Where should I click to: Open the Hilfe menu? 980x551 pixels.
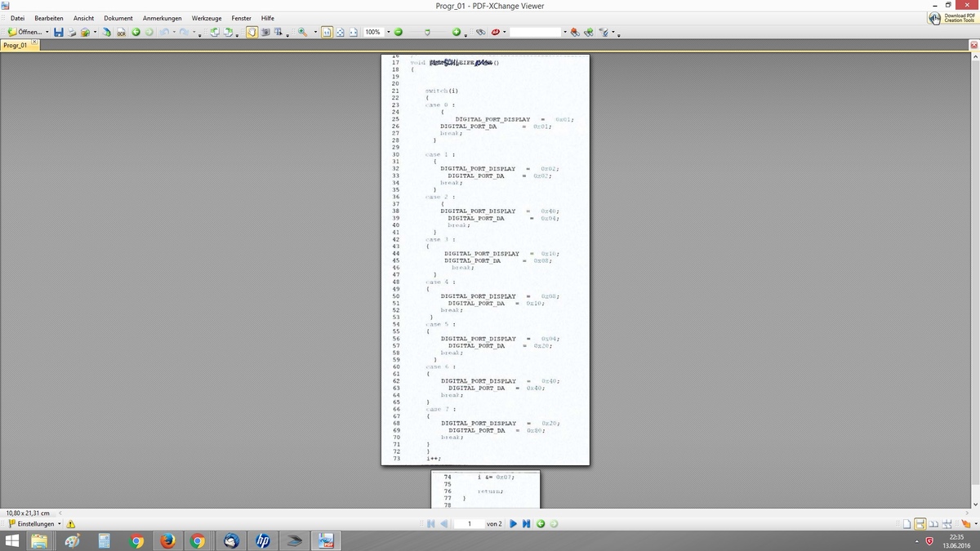point(267,18)
